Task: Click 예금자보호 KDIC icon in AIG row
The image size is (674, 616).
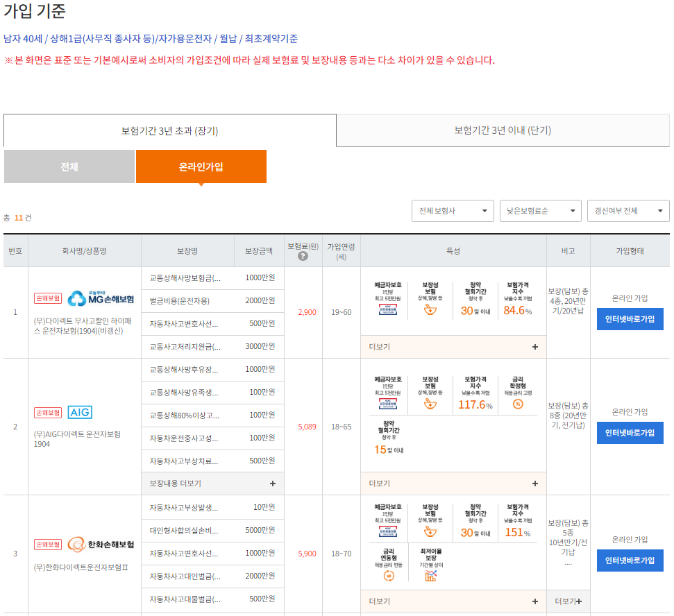Action: point(388,404)
